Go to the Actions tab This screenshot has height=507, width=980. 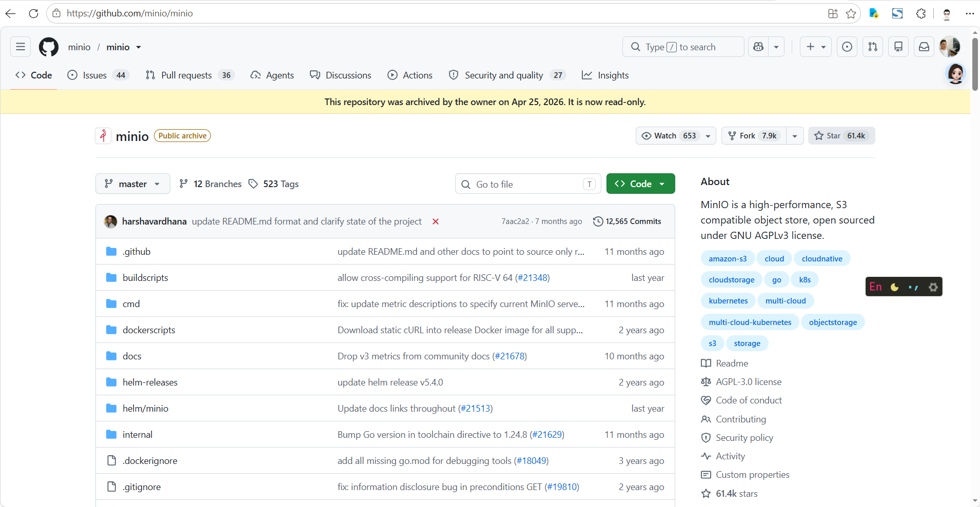410,75
